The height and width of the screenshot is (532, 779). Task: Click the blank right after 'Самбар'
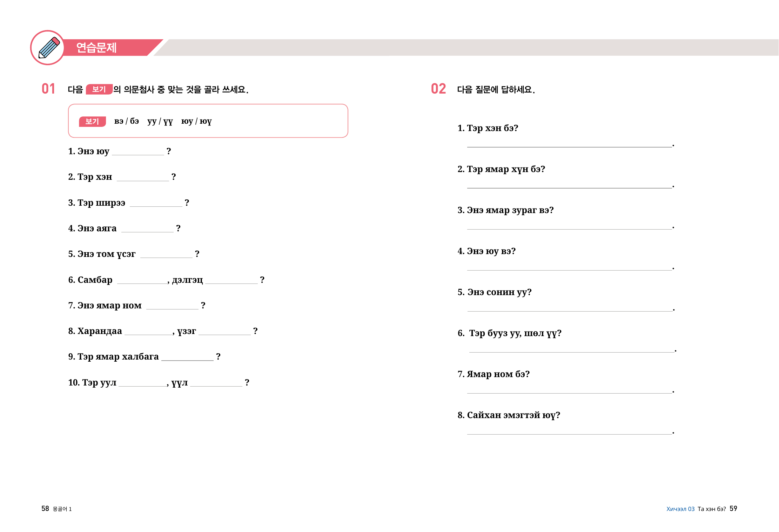tap(142, 281)
